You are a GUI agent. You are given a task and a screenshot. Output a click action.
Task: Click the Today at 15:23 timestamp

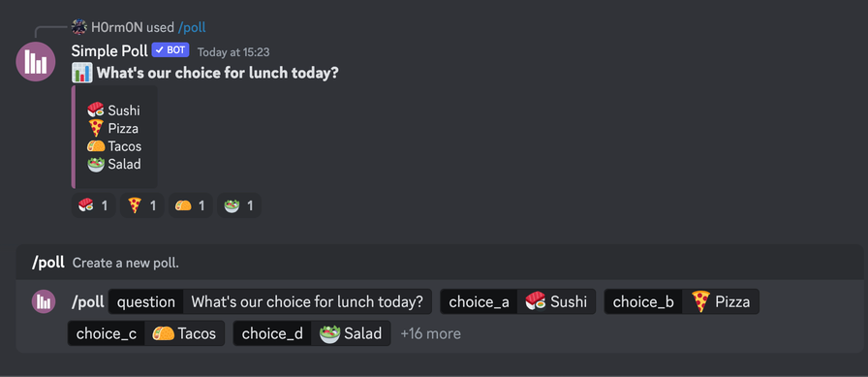click(x=233, y=52)
